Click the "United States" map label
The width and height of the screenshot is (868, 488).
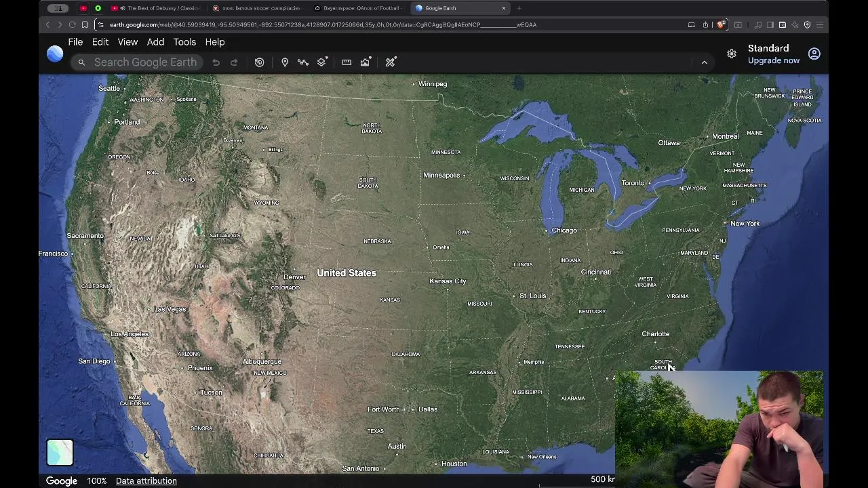click(347, 273)
